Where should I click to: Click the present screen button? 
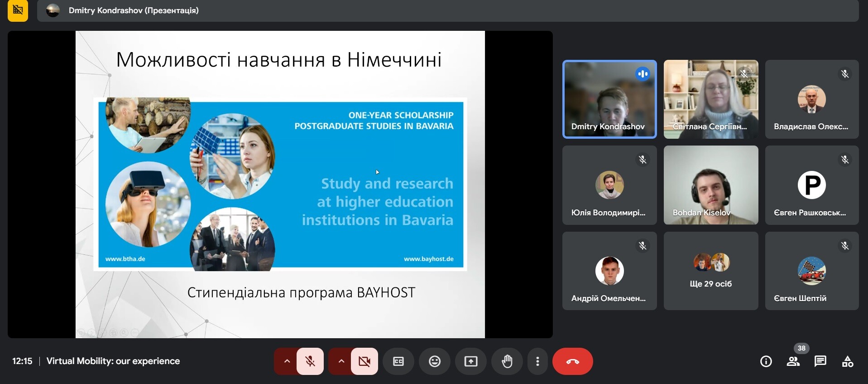coord(471,361)
